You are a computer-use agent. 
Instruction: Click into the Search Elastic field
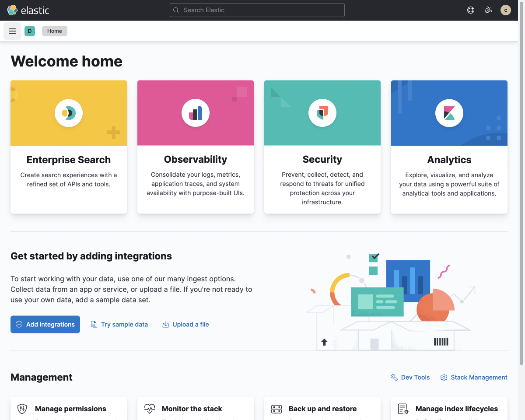(257, 10)
